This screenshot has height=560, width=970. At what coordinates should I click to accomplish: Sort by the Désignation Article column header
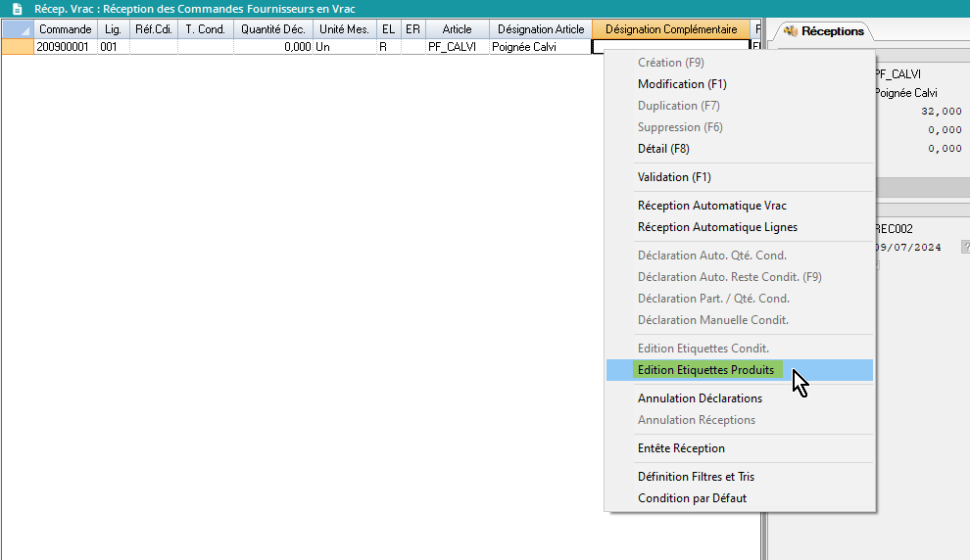540,29
